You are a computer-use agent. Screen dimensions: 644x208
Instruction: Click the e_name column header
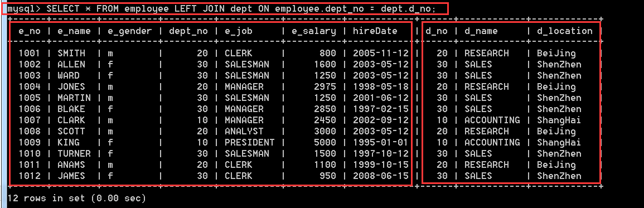click(74, 31)
